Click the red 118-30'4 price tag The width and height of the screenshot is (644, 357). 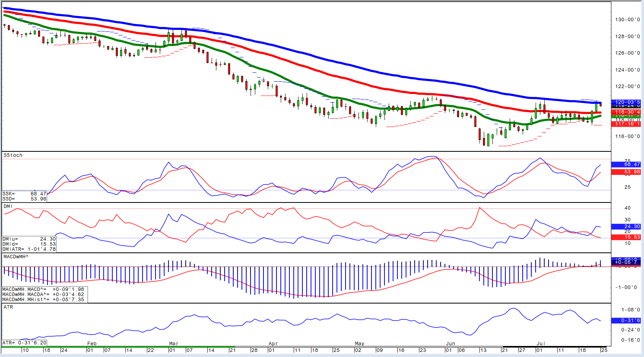[x=626, y=112]
